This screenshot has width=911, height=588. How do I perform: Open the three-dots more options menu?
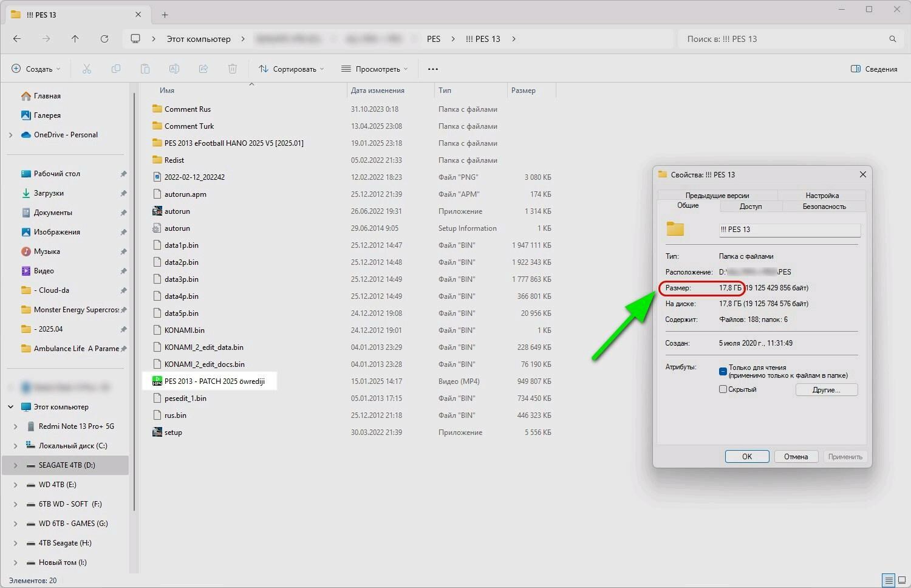[433, 69]
